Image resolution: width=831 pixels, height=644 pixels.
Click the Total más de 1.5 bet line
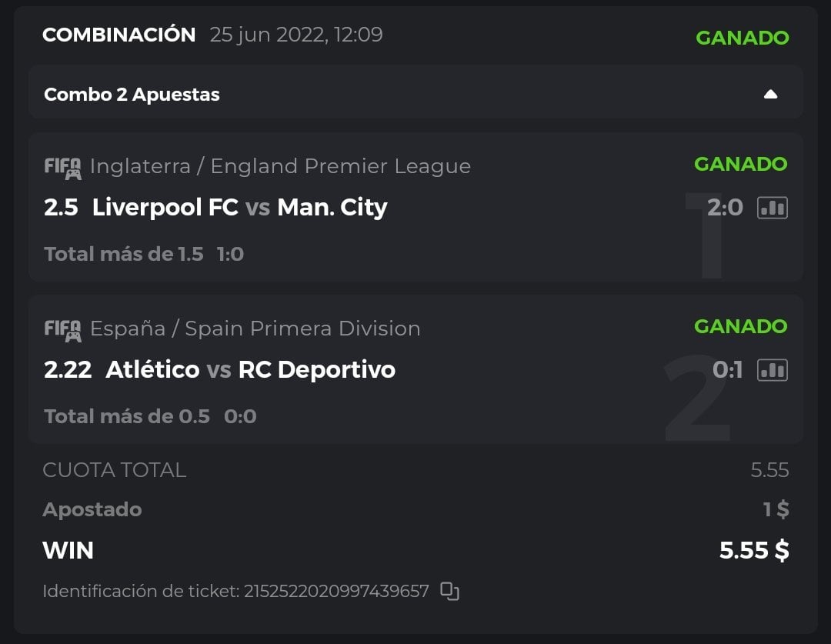(123, 254)
